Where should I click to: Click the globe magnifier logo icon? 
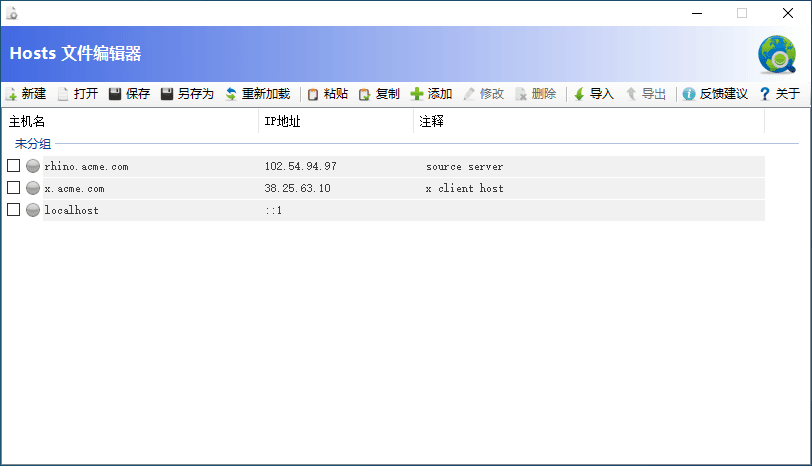click(x=777, y=55)
